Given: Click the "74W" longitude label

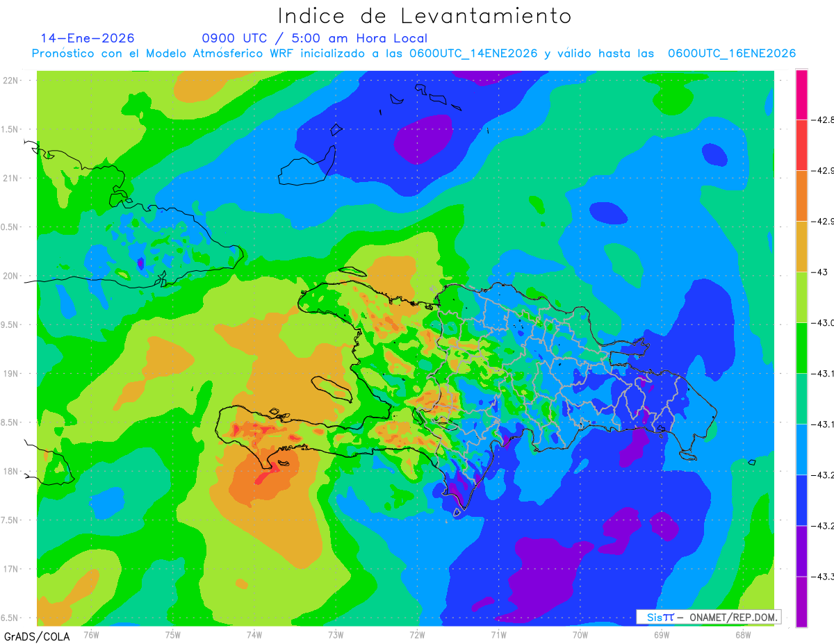Looking at the screenshot, I should pyautogui.click(x=254, y=634).
